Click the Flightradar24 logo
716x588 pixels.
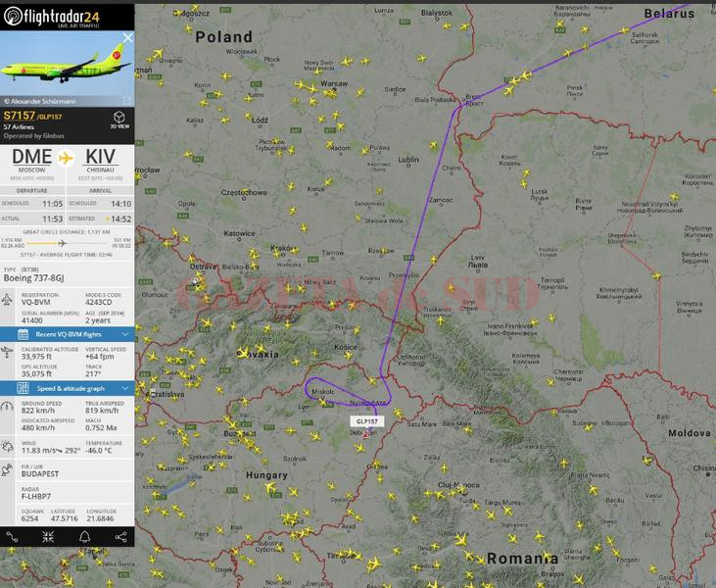tap(52, 17)
